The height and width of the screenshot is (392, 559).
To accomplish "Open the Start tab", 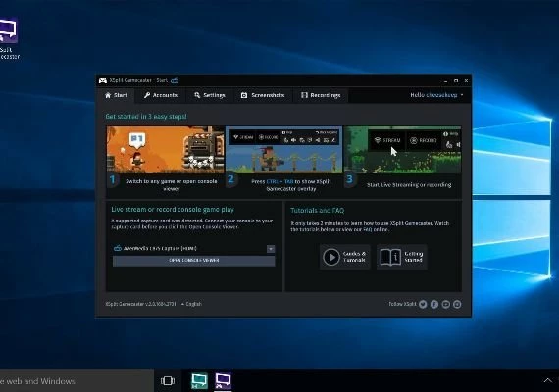I will point(117,95).
